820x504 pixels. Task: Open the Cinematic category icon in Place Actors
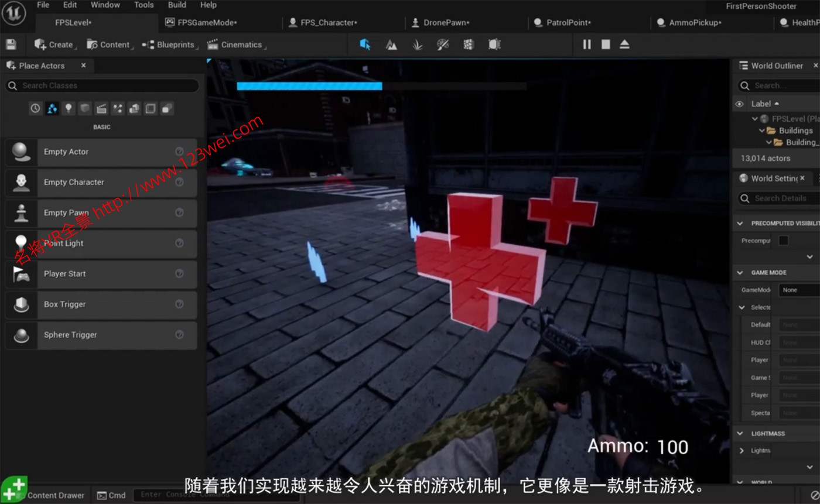pos(101,108)
